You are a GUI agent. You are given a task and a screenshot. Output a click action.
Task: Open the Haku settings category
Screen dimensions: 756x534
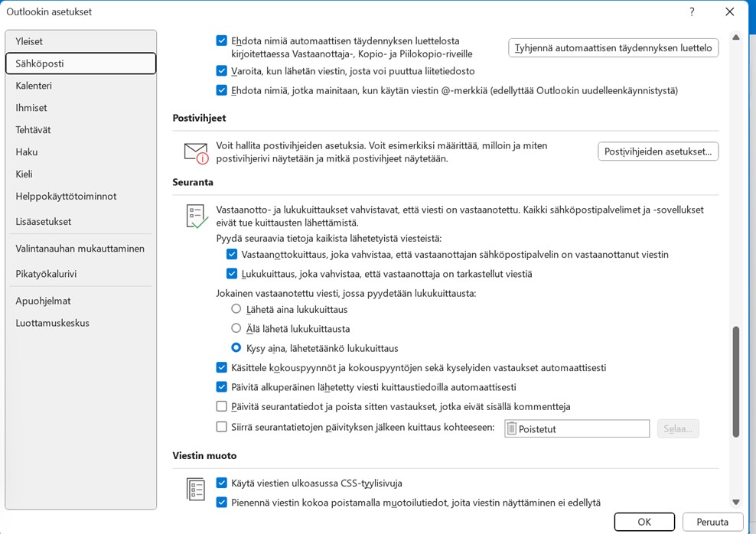pyautogui.click(x=81, y=152)
